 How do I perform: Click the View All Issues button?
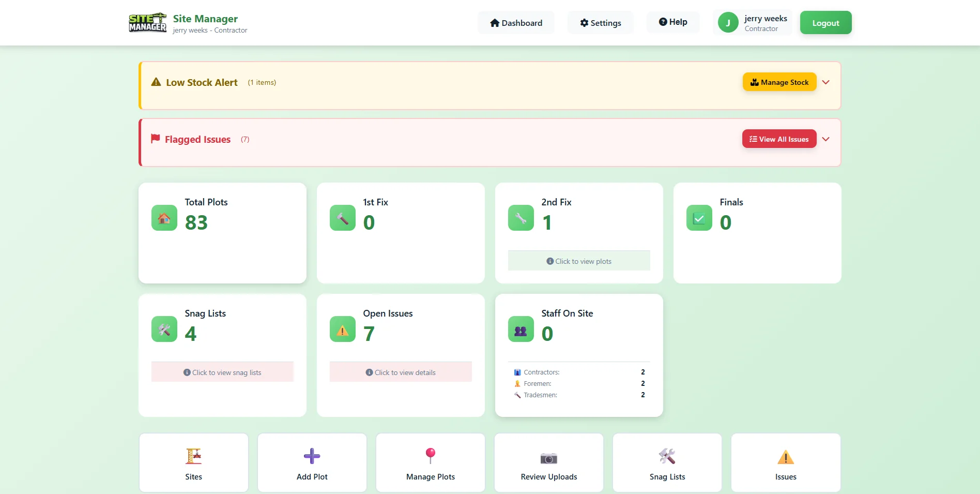(779, 139)
